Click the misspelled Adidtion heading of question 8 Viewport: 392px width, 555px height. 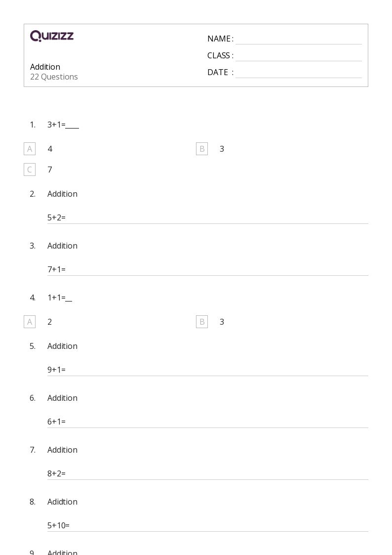(x=62, y=502)
